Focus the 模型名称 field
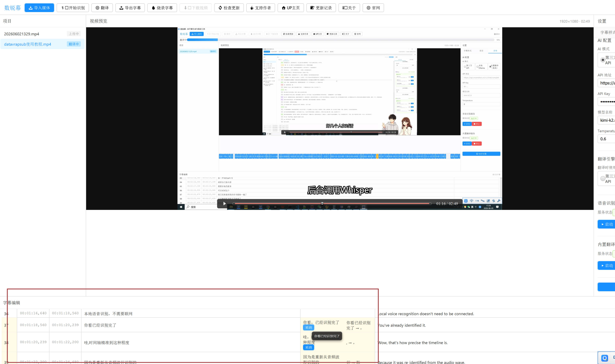 [x=606, y=120]
